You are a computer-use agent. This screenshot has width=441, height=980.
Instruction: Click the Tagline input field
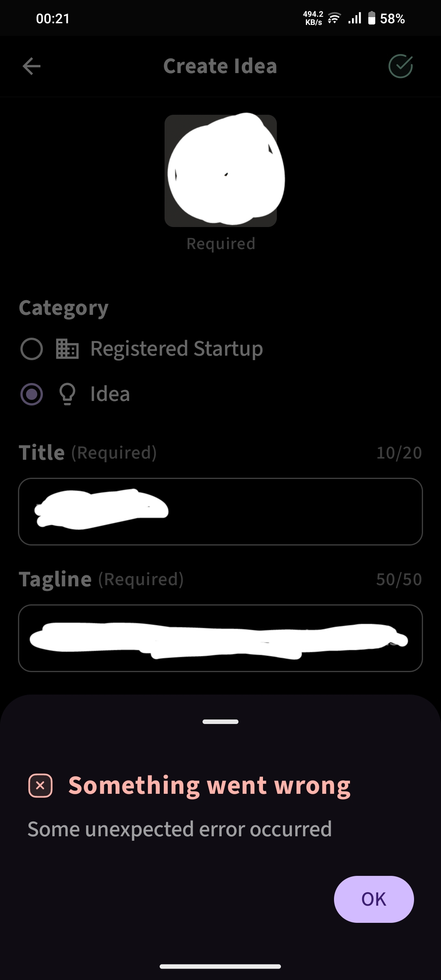220,638
